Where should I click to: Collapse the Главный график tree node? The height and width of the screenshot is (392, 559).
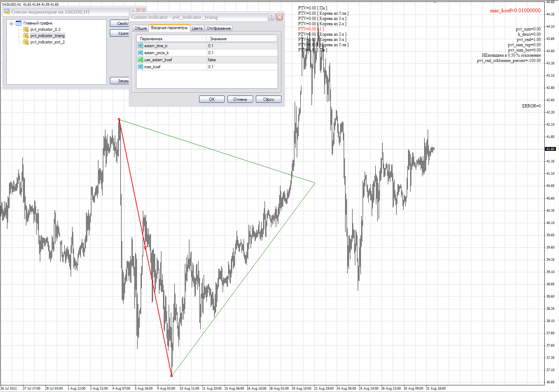pos(11,23)
